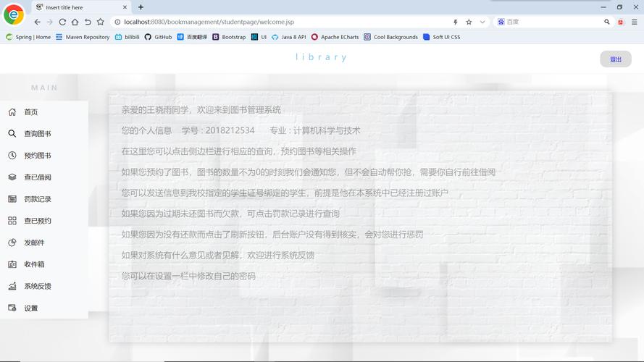Open 系统反馈 sidebar item

(44, 286)
